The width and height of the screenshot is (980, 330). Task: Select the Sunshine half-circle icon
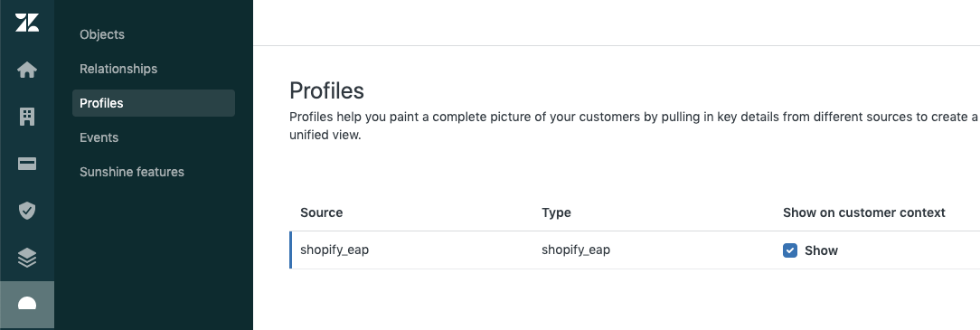point(27,305)
